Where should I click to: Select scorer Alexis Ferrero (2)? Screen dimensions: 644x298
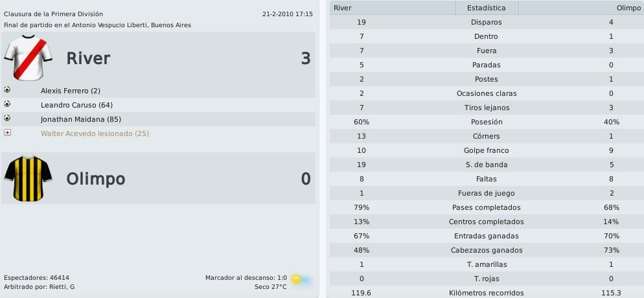point(71,91)
